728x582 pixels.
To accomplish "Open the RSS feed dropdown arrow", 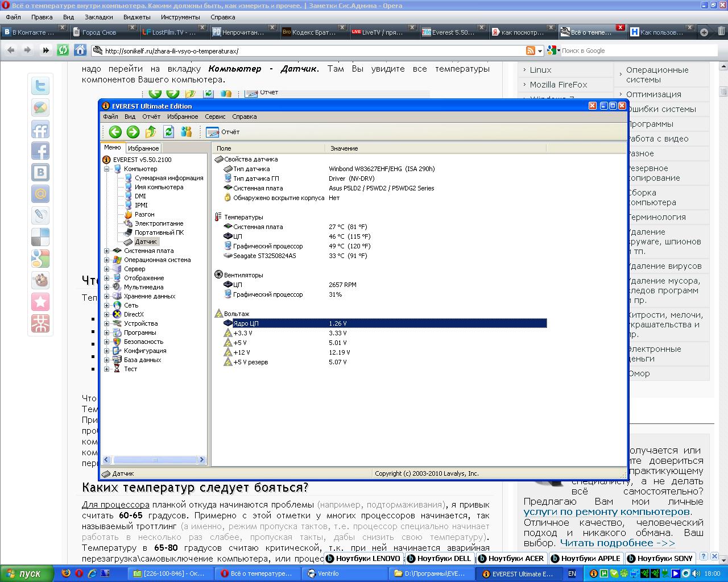I will pyautogui.click(x=540, y=51).
